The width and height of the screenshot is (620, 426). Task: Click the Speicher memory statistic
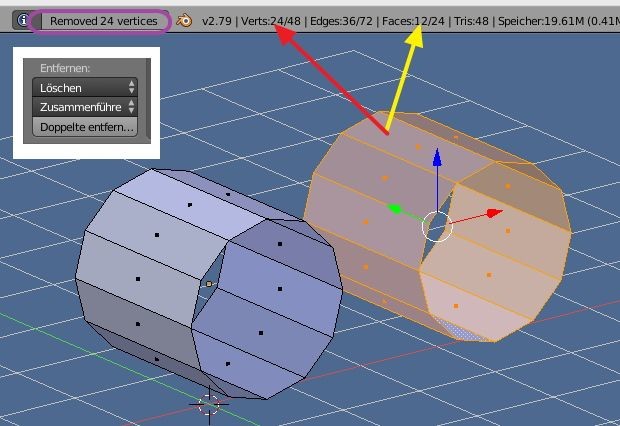pos(558,21)
